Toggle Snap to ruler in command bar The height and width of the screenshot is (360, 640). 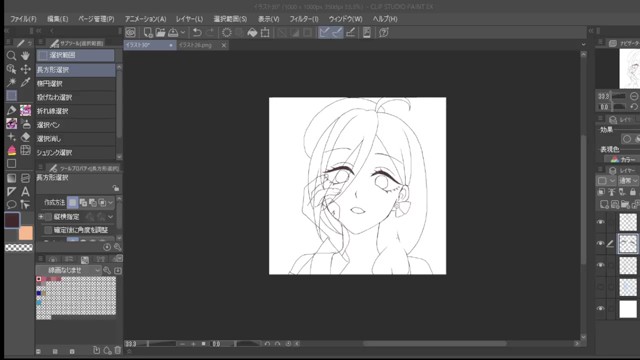point(324,33)
